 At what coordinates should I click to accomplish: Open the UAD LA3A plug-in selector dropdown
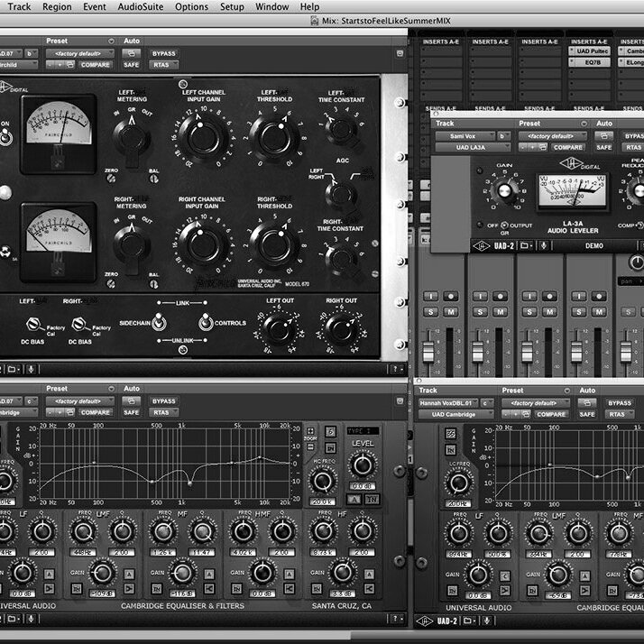click(473, 147)
